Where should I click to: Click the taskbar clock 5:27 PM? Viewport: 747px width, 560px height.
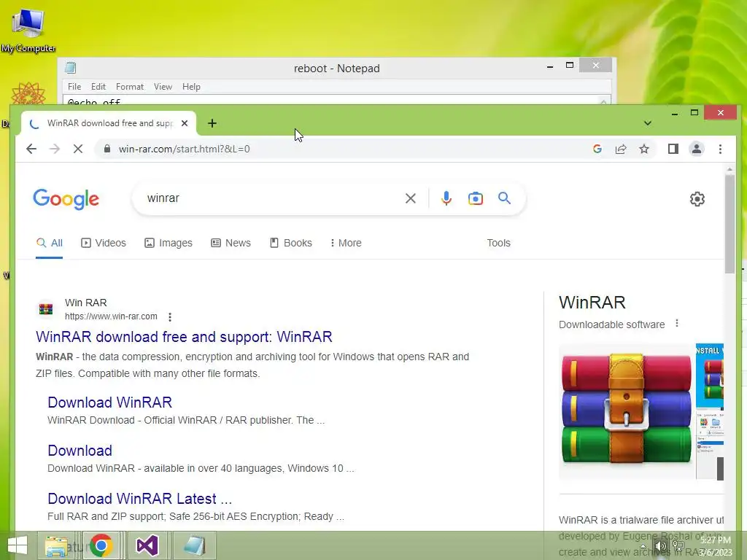pos(716,540)
